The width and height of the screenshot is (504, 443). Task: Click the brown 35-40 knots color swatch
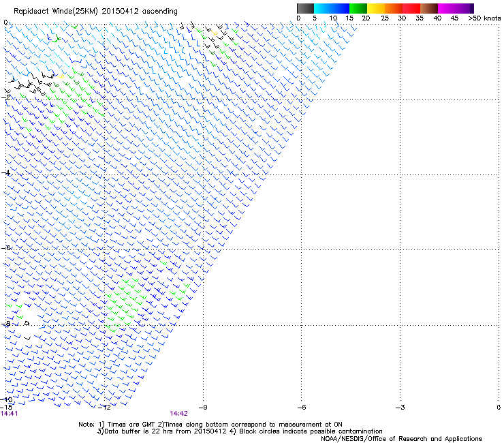pos(429,8)
